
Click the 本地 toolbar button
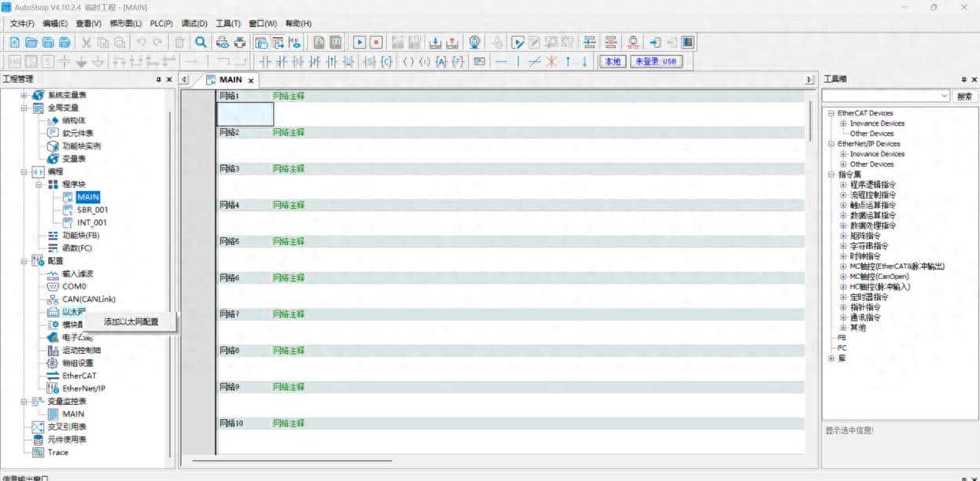(x=613, y=61)
